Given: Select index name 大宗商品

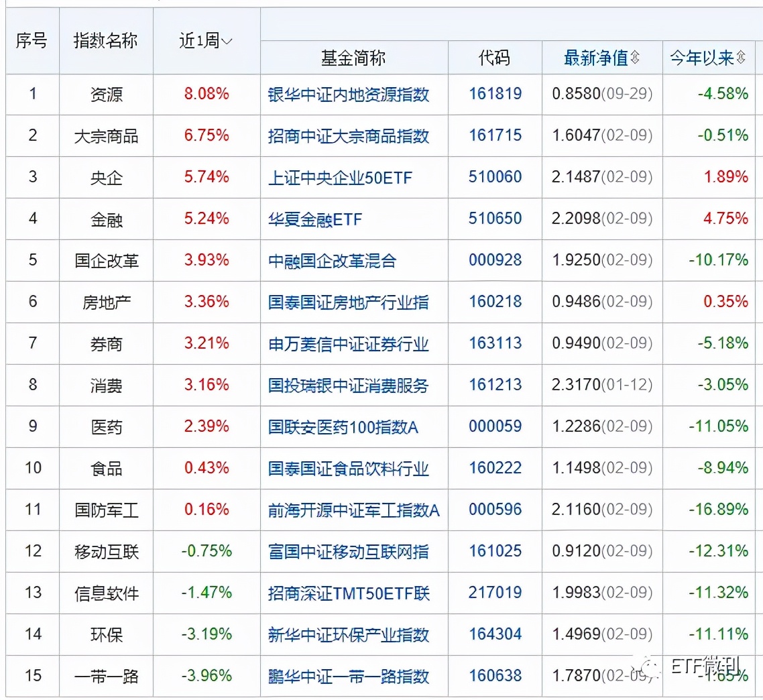Looking at the screenshot, I should 107,136.
